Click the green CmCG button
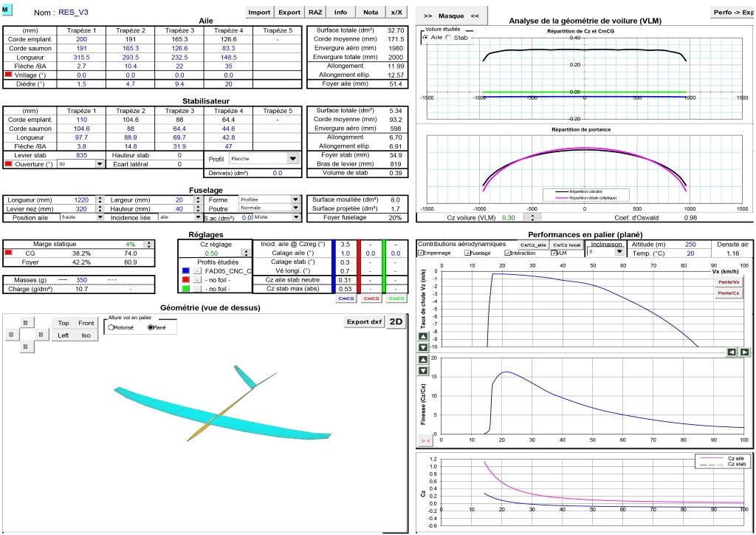Image resolution: width=756 pixels, height=535 pixels. tap(396, 299)
